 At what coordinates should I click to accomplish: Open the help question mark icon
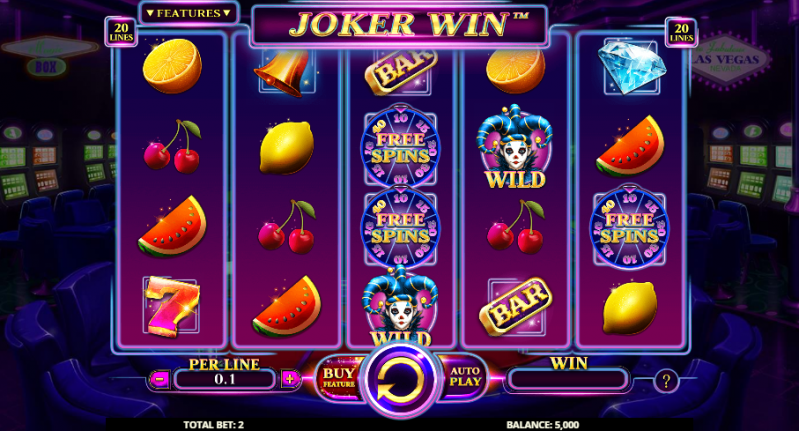click(665, 381)
